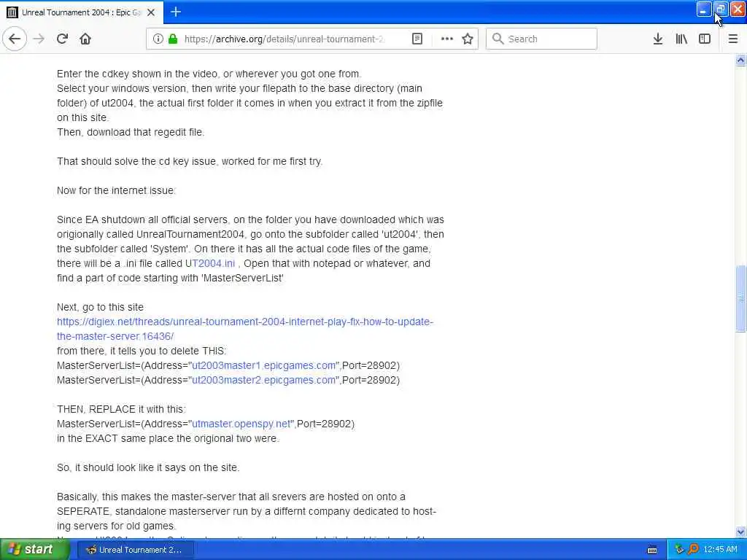Open the UT2004.ini link
The height and width of the screenshot is (560, 747).
pos(210,263)
